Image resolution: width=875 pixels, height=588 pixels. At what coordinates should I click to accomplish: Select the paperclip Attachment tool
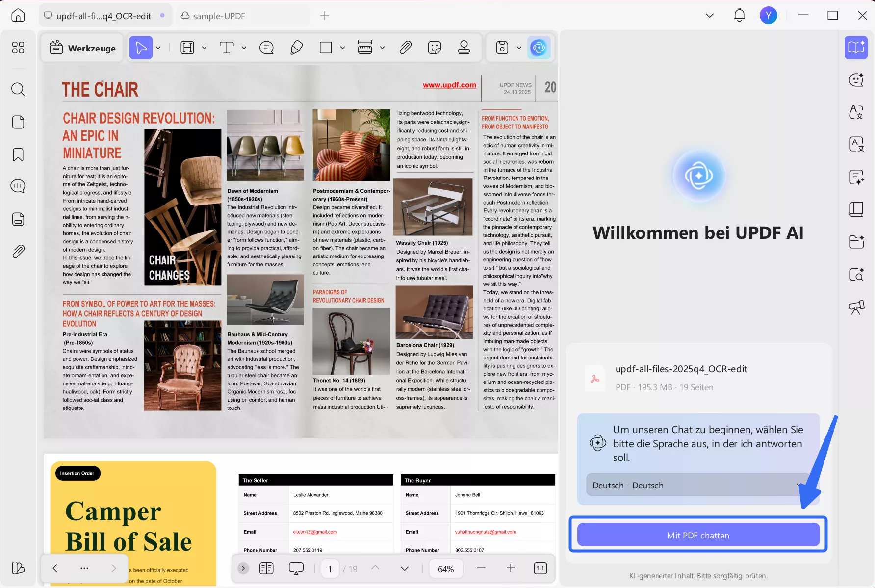[405, 47]
